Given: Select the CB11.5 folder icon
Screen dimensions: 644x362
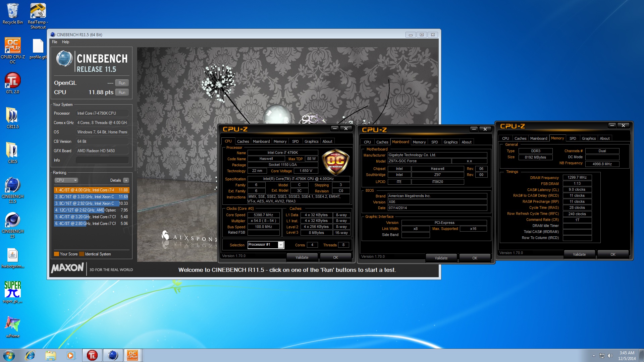Looking at the screenshot, I should click(x=12, y=118).
